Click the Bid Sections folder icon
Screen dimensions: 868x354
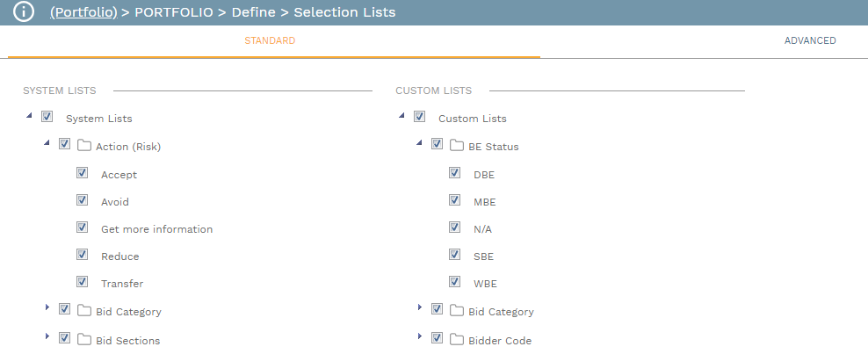click(x=84, y=339)
